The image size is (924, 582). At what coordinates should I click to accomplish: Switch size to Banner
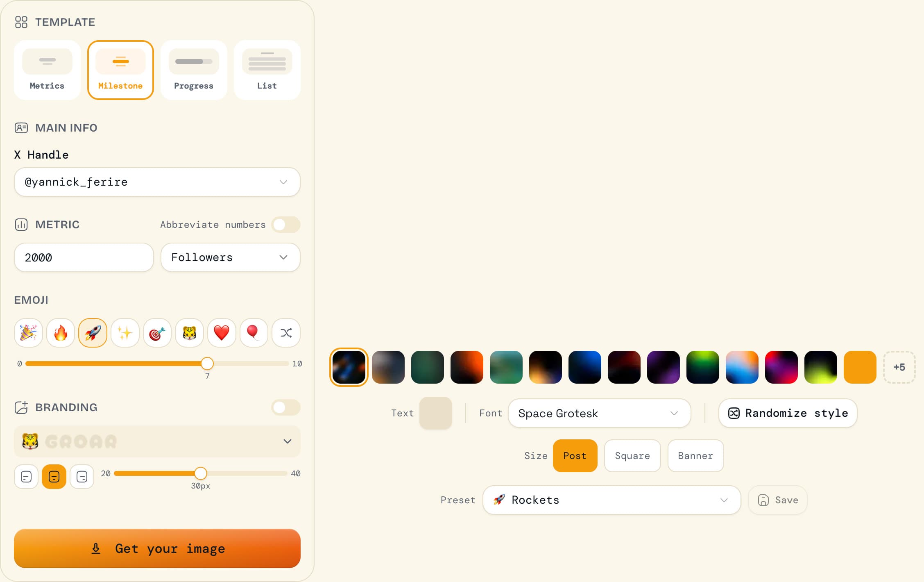[x=695, y=456]
